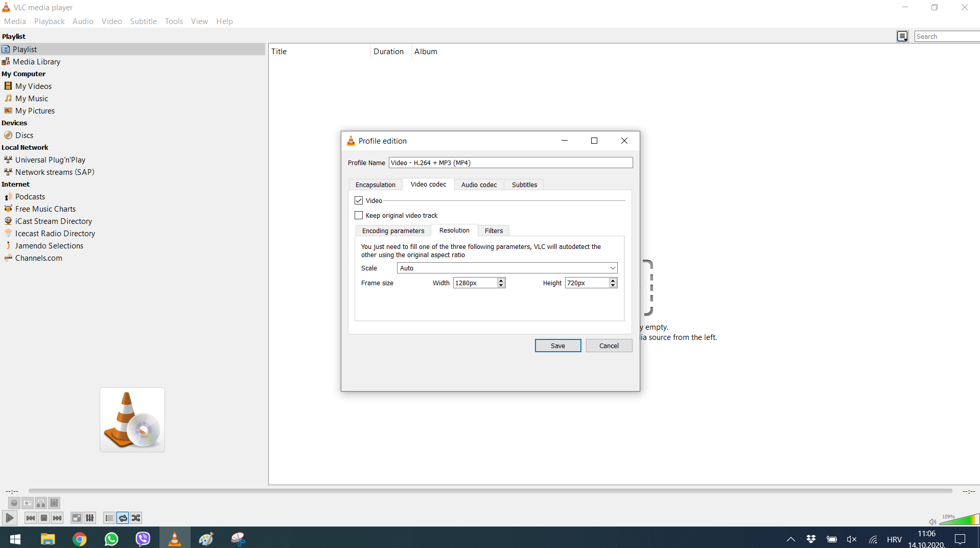Take a video snapshot
The width and height of the screenshot is (980, 548).
click(x=28, y=503)
